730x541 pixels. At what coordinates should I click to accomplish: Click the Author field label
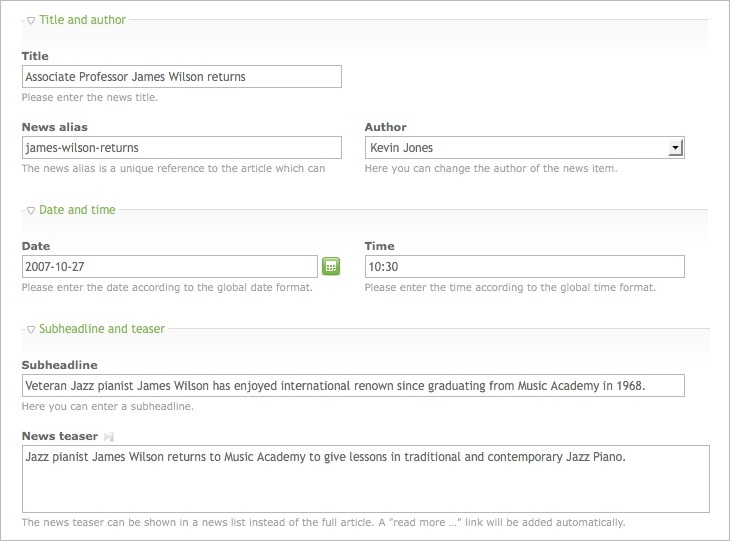tap(385, 127)
